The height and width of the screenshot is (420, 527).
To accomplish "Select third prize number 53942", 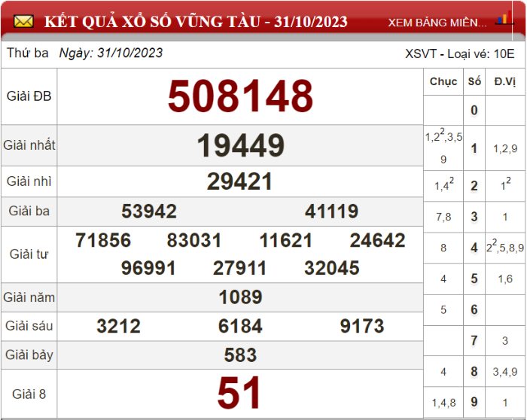I will click(x=149, y=212).
